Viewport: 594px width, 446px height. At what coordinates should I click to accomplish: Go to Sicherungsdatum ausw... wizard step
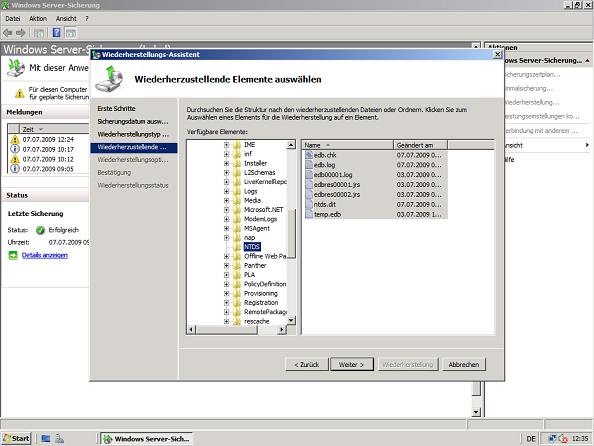133,121
